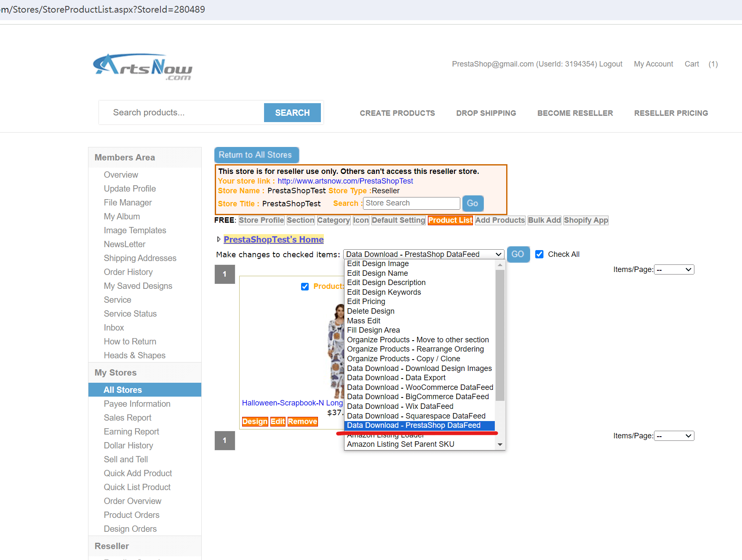Select Edit Design Description option

[419, 283]
